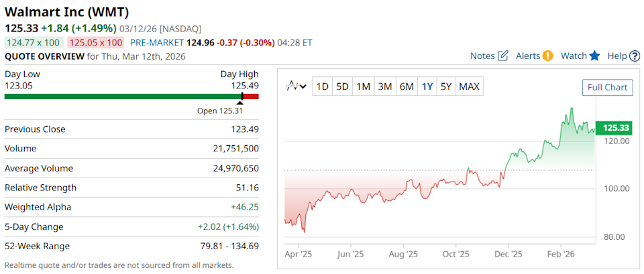Click the Notes link text
This screenshot has height=274, width=644.
[482, 56]
